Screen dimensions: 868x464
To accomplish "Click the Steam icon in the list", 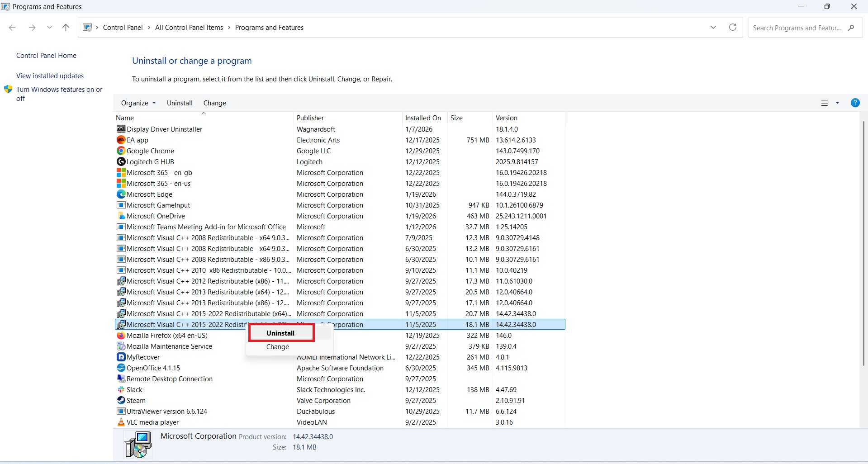I will pyautogui.click(x=121, y=400).
